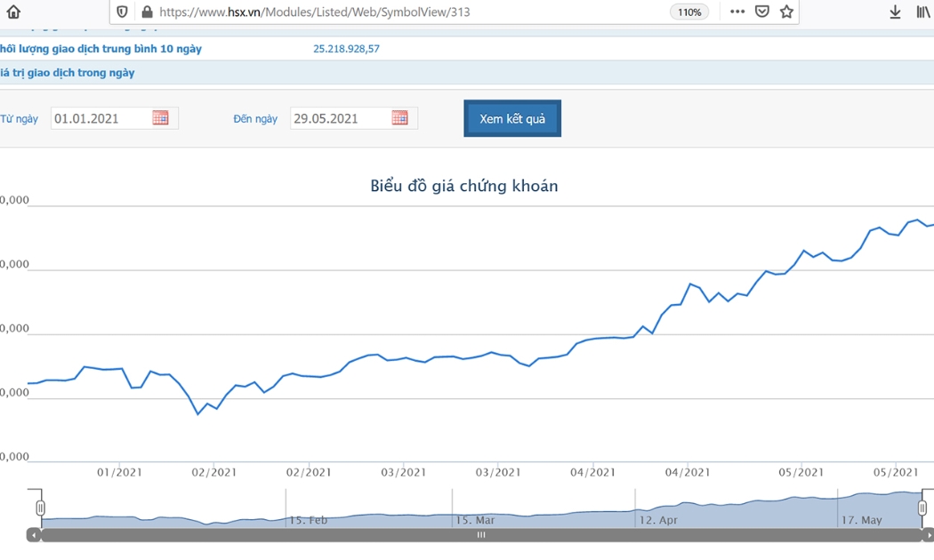
Task: Open calendar picker for Từ ngày
Action: pyautogui.click(x=160, y=118)
